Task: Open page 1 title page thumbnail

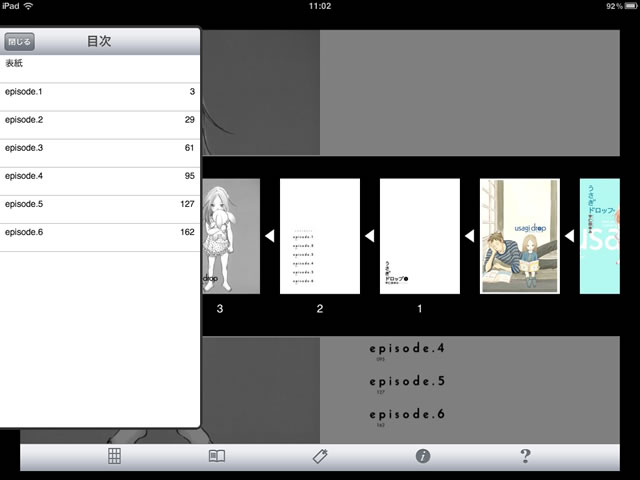Action: pyautogui.click(x=420, y=236)
